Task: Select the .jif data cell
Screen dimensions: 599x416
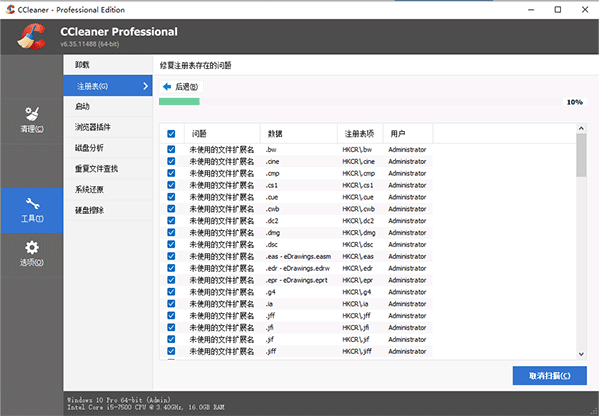Action: pos(269,339)
